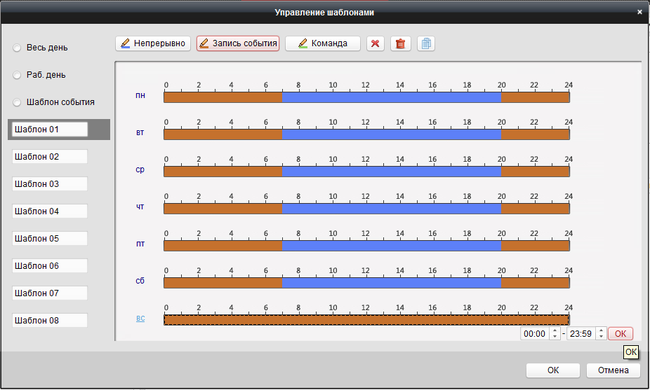The height and width of the screenshot is (390, 650).
Task: Click the red trash bin icon
Action: 400,44
